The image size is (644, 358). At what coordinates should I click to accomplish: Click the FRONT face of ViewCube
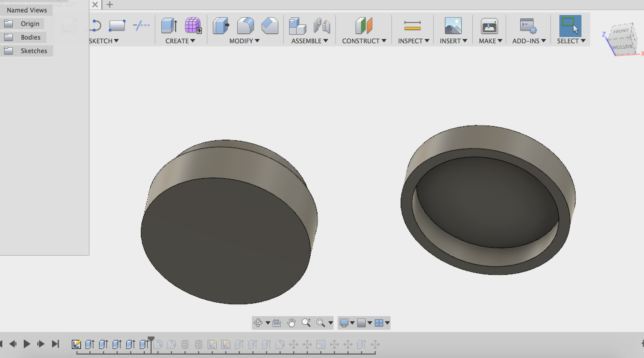click(x=621, y=31)
